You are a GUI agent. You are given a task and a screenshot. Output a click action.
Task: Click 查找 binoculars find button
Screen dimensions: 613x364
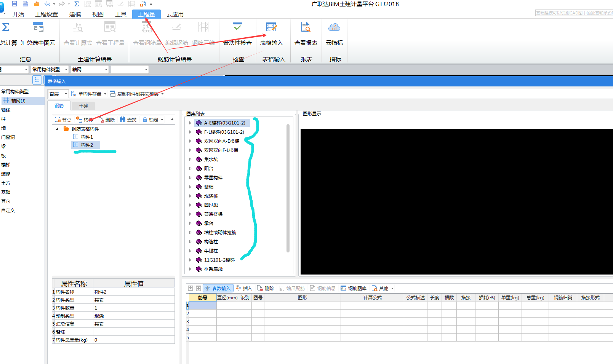(x=128, y=120)
